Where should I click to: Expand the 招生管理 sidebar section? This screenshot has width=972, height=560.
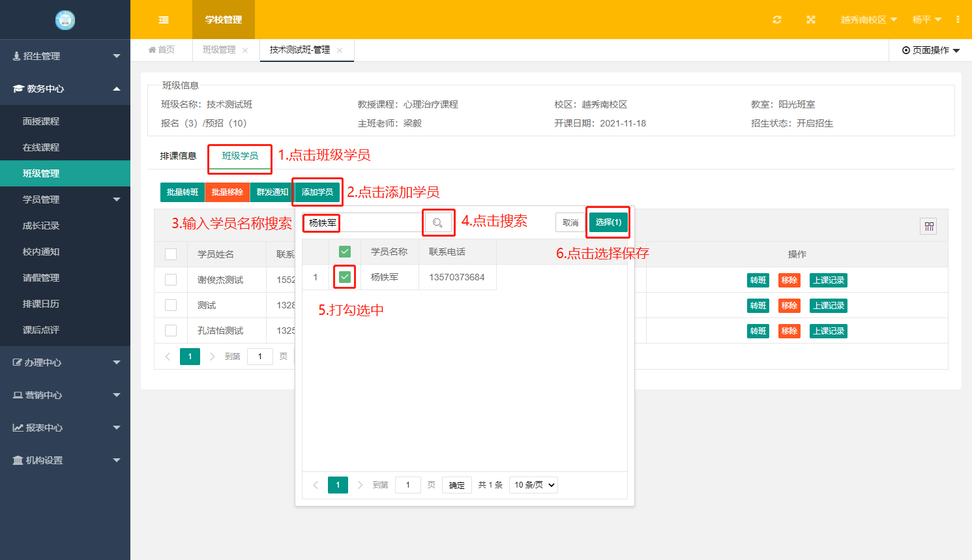pos(65,56)
